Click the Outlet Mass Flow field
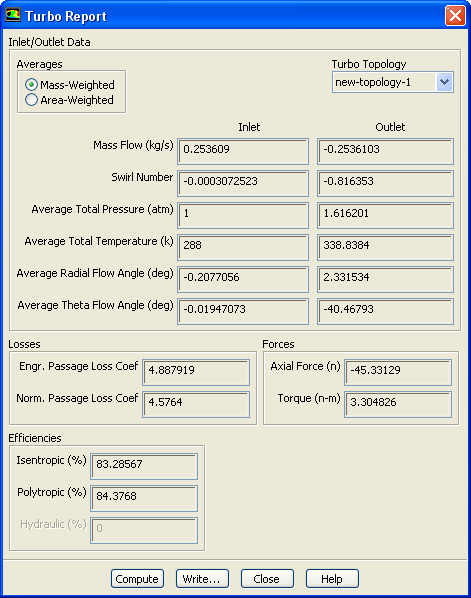Image resolution: width=471 pixels, height=598 pixels. 385,151
